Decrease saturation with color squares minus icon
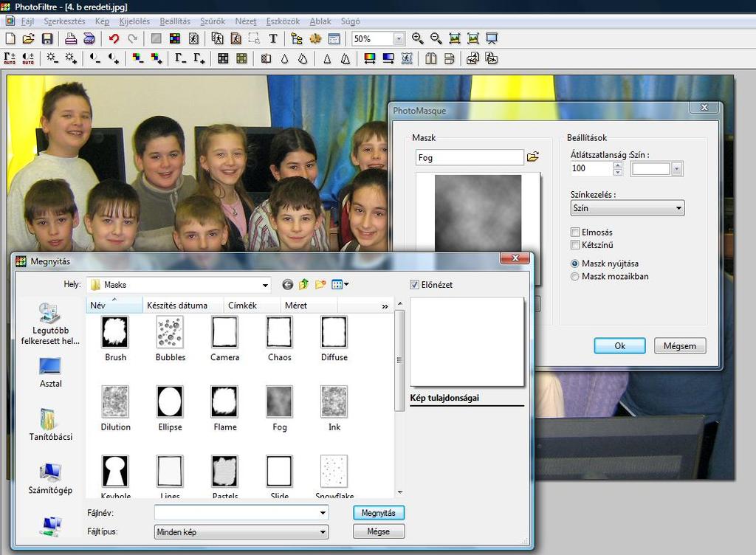This screenshot has height=555, width=756. (138, 59)
